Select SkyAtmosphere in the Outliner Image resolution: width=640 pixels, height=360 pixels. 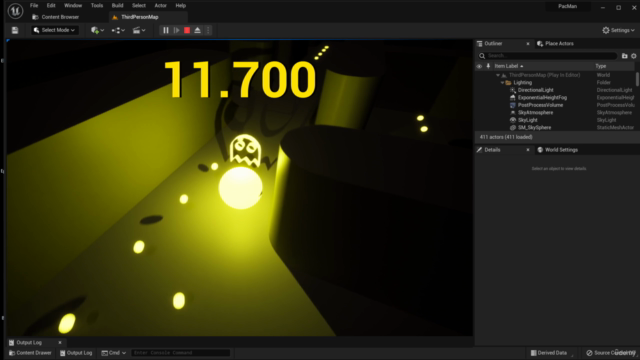[536, 113]
